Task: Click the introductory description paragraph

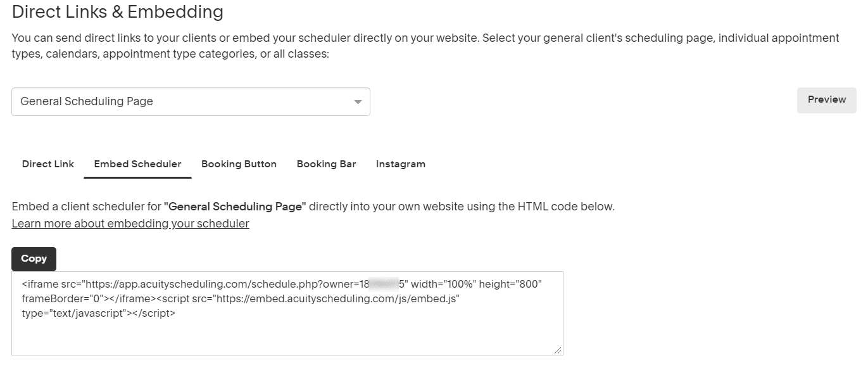Action: pos(425,46)
